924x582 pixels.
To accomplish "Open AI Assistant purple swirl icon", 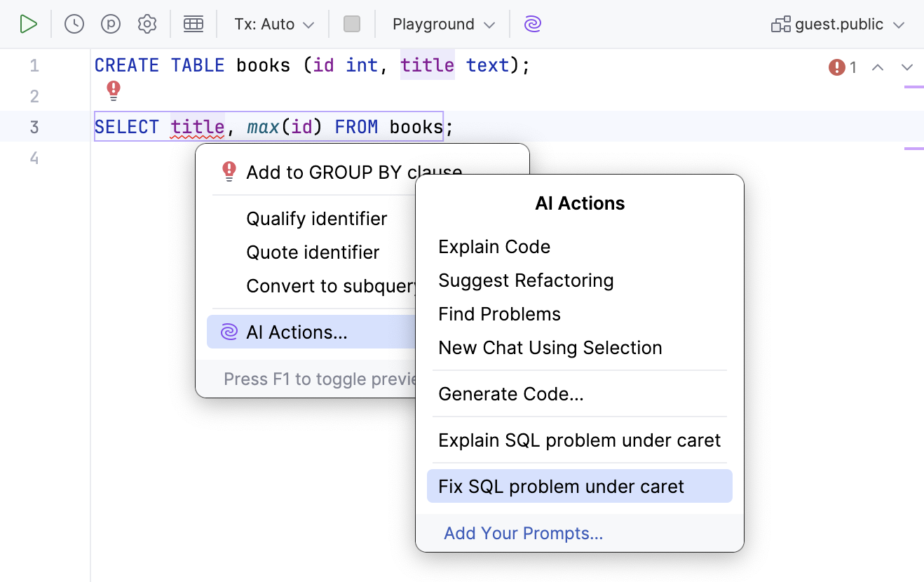I will (x=532, y=24).
